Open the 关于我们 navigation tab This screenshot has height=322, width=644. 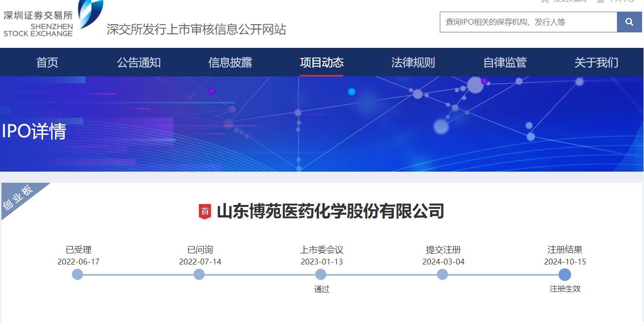[x=596, y=62]
